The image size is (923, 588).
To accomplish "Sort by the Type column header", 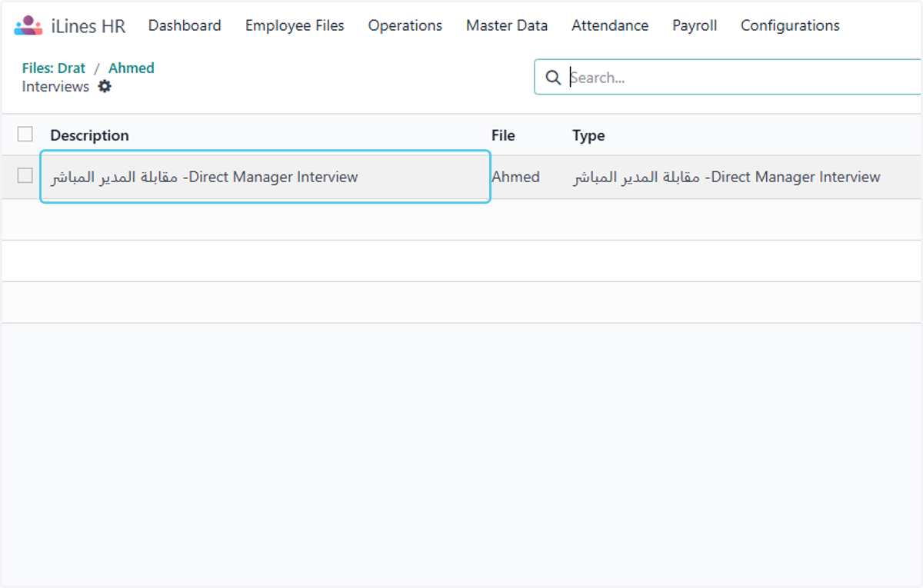I will (588, 135).
